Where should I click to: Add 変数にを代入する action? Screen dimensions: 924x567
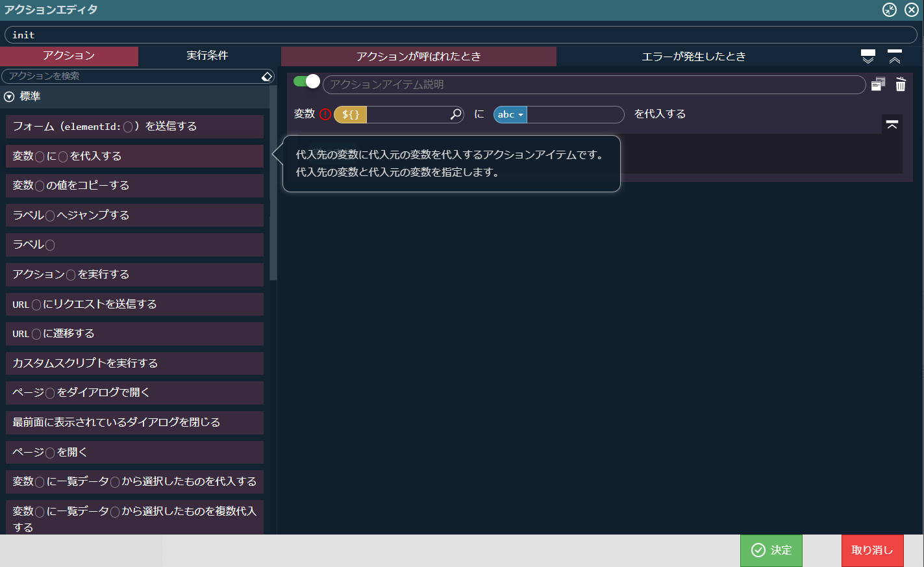point(134,156)
